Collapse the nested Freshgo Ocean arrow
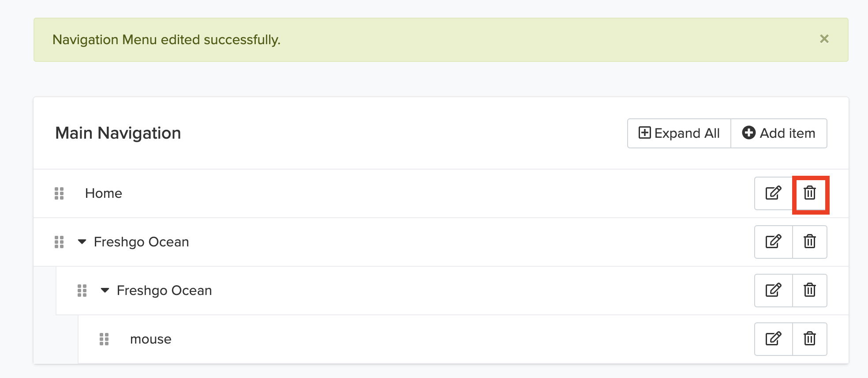This screenshot has height=378, width=868. pos(105,290)
